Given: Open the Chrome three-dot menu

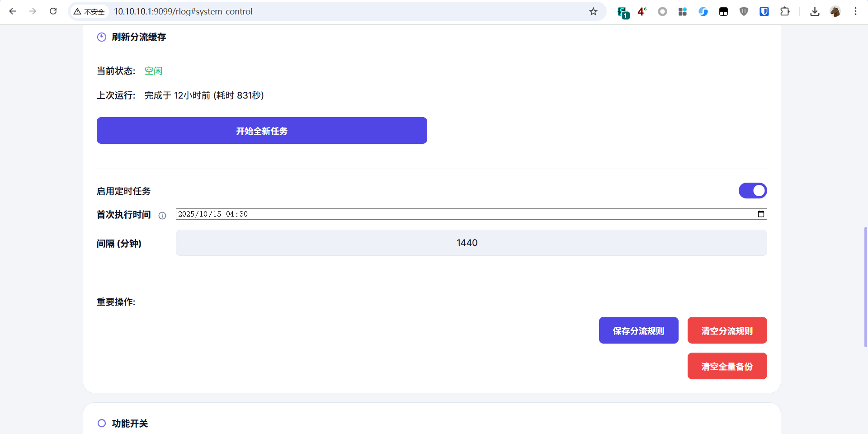Looking at the screenshot, I should pos(855,12).
